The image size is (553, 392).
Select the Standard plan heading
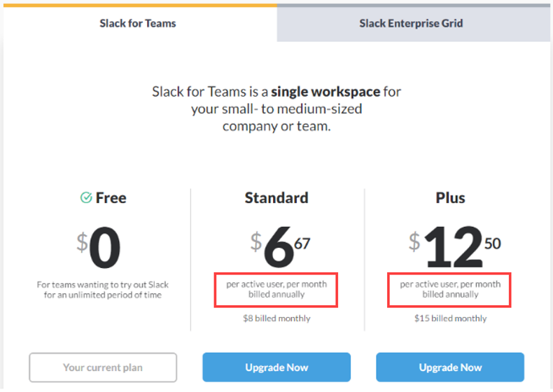(276, 198)
